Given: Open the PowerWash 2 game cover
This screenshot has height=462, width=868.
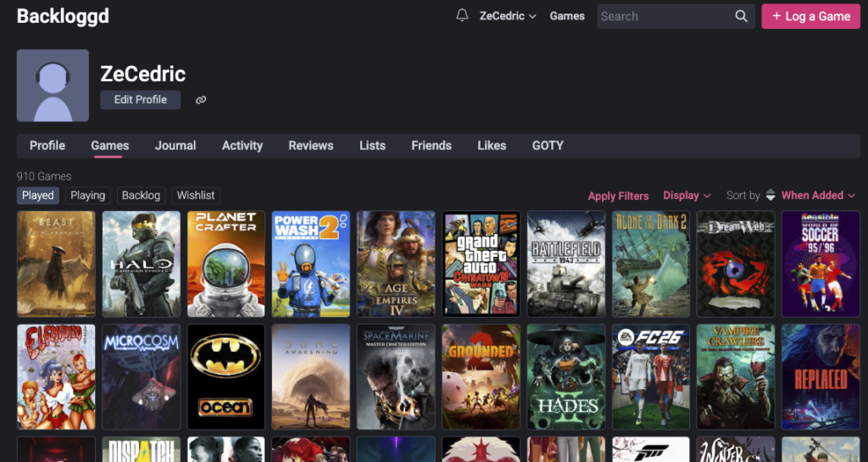Looking at the screenshot, I should click(x=311, y=264).
